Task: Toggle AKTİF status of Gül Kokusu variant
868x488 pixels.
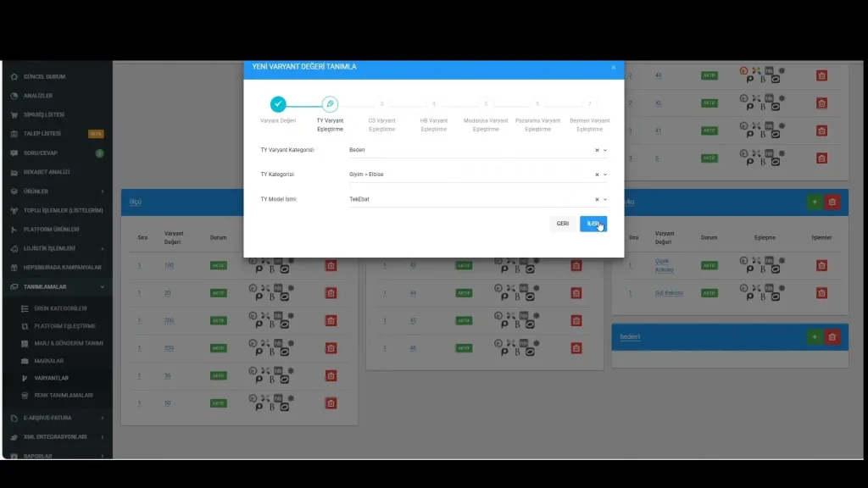Action: (709, 293)
